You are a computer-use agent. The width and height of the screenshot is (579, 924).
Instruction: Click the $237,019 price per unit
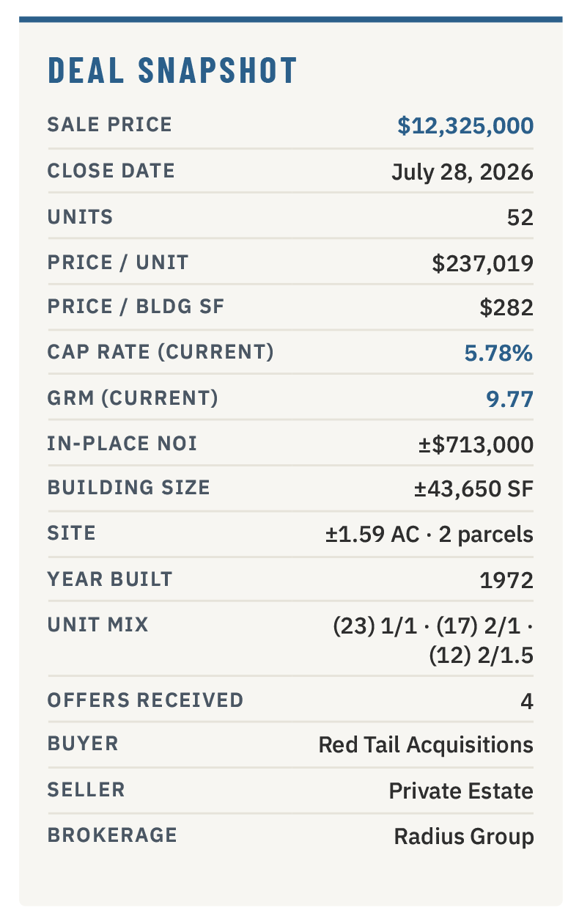click(x=483, y=263)
